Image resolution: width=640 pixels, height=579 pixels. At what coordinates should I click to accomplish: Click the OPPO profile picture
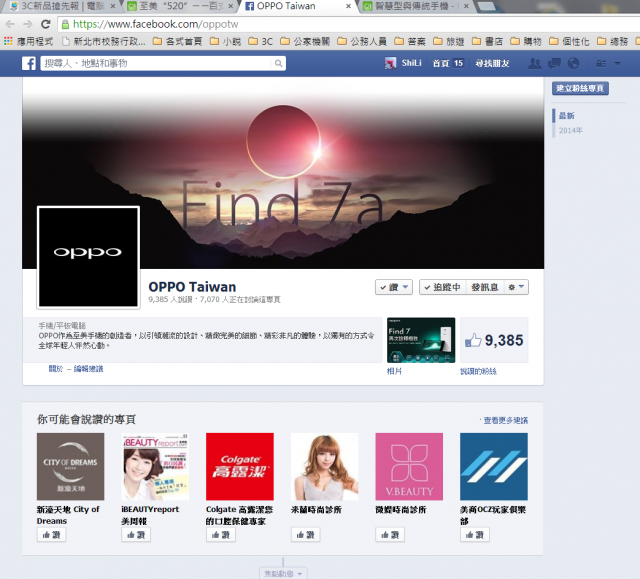[x=89, y=257]
